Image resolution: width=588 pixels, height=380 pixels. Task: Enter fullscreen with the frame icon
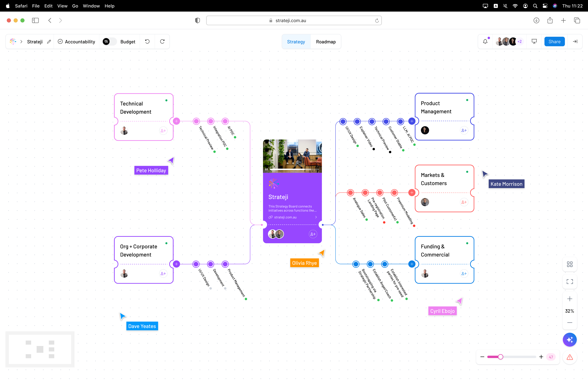click(x=569, y=282)
